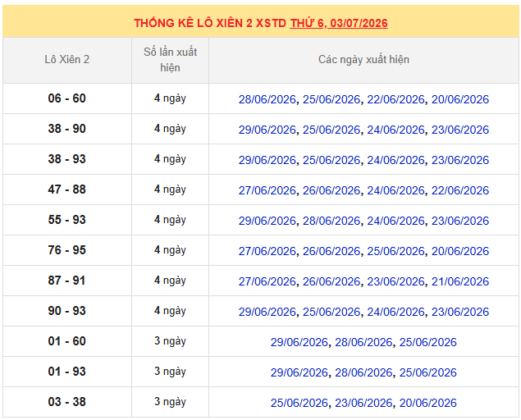Open 24/06/2026 in the 47 - 88 row

395,190
